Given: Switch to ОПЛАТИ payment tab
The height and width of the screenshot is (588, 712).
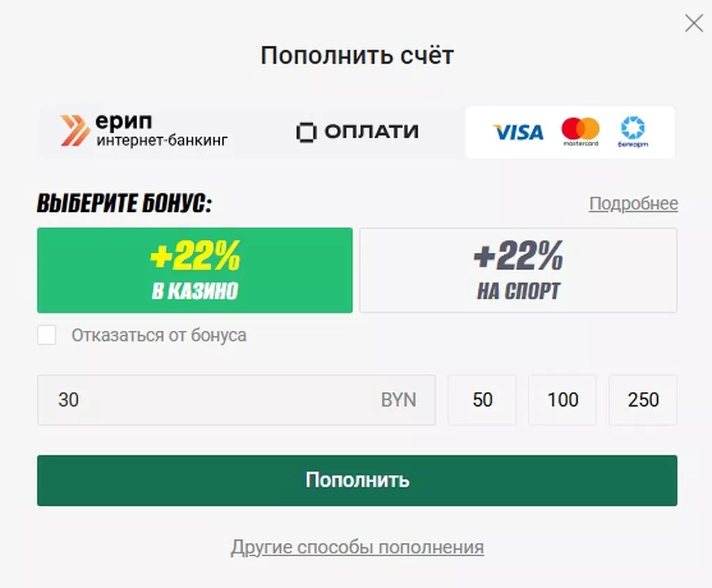Looking at the screenshot, I should (x=357, y=132).
